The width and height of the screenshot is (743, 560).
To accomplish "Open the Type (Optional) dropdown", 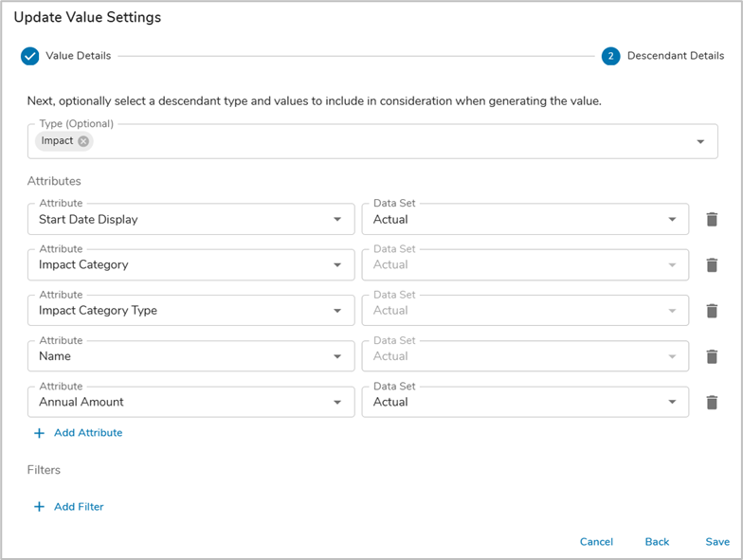I will 700,142.
